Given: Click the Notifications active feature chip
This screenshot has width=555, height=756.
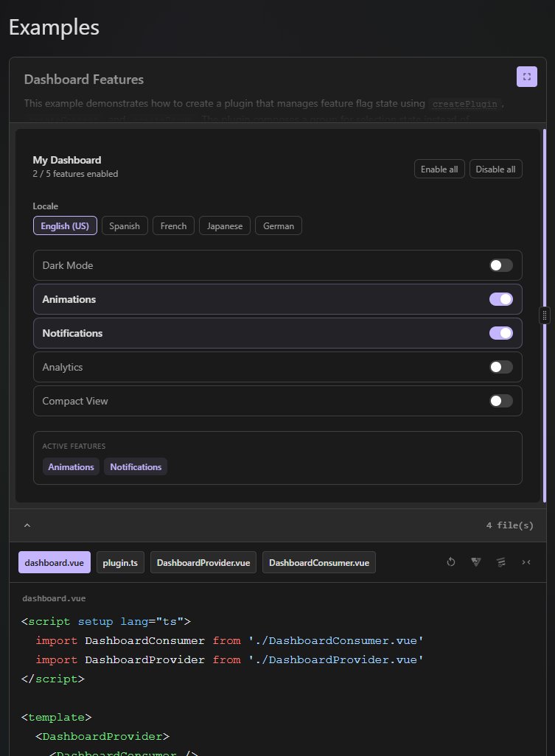Looking at the screenshot, I should pos(136,466).
